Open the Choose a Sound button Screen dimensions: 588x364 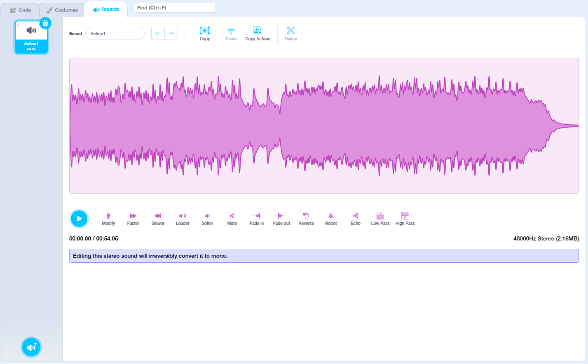[x=31, y=347]
